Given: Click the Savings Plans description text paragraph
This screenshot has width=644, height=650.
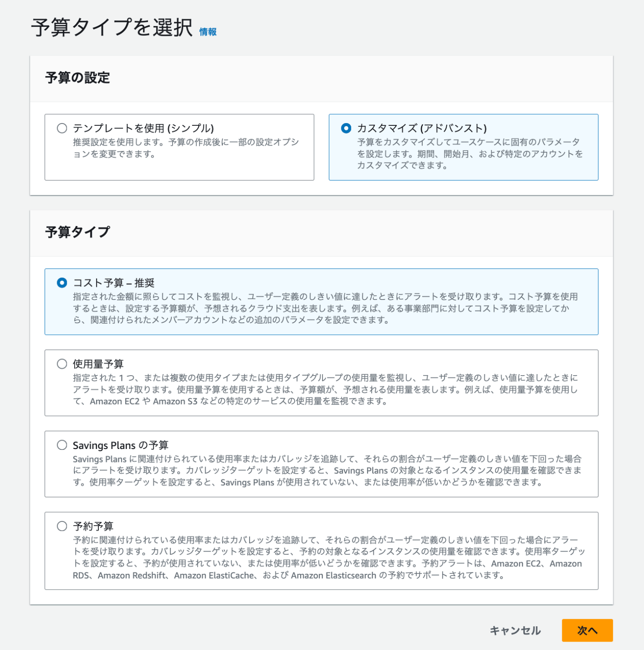Looking at the screenshot, I should (x=327, y=470).
